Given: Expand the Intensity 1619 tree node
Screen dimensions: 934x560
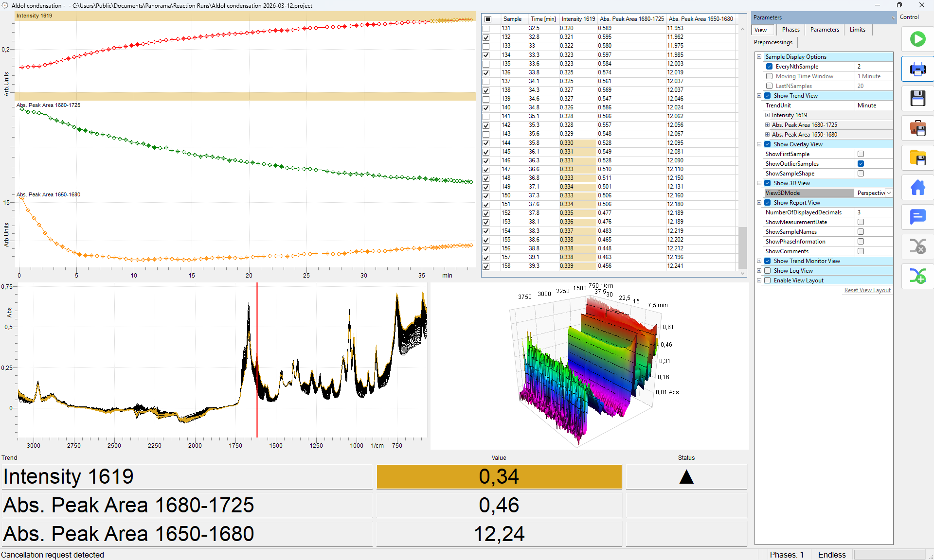Looking at the screenshot, I should pos(767,115).
